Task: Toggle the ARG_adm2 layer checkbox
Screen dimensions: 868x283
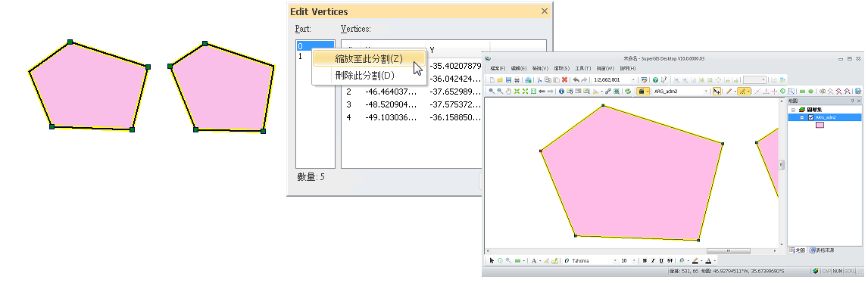Action: 811,117
